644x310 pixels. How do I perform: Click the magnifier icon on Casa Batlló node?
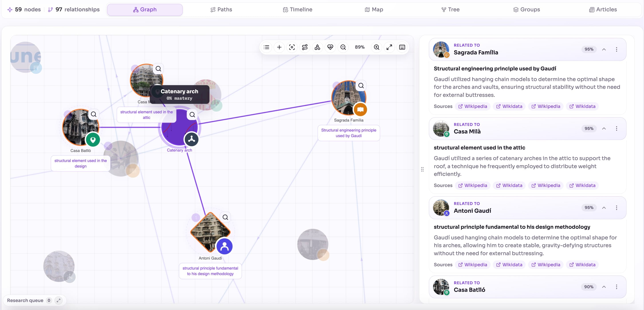tap(94, 114)
